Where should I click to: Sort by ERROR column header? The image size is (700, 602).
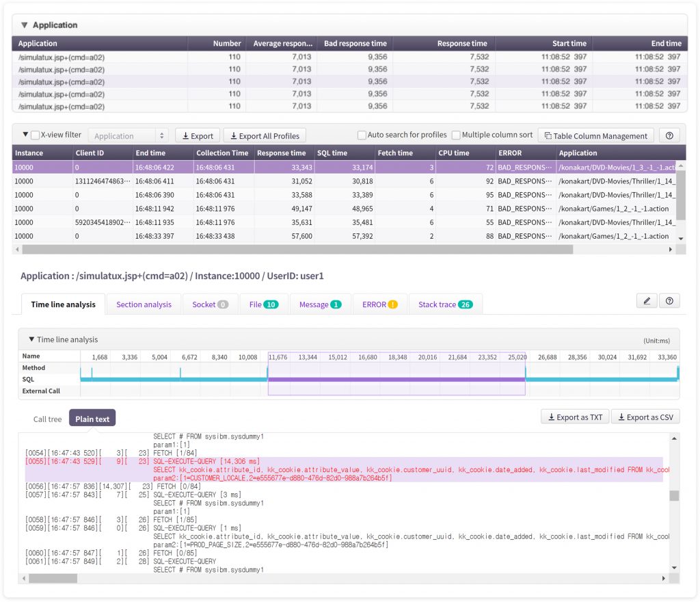tap(526, 153)
